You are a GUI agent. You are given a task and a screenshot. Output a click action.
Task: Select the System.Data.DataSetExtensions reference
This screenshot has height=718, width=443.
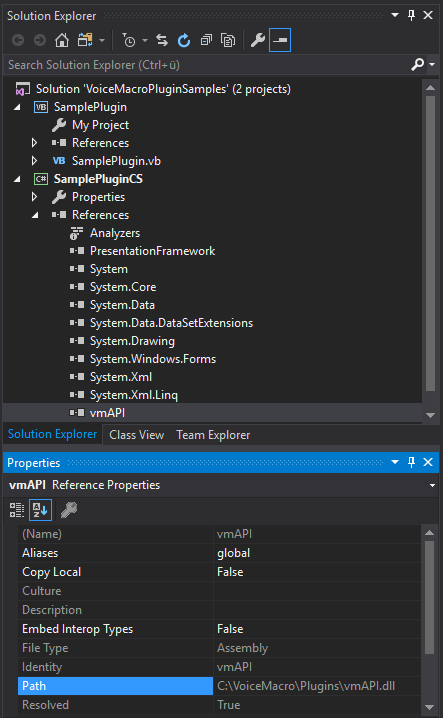coord(171,323)
